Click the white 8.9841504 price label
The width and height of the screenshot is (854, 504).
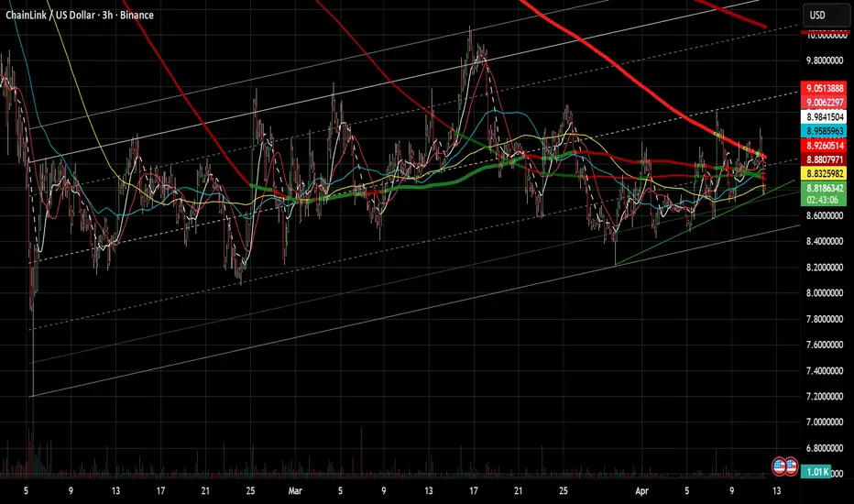coord(824,116)
